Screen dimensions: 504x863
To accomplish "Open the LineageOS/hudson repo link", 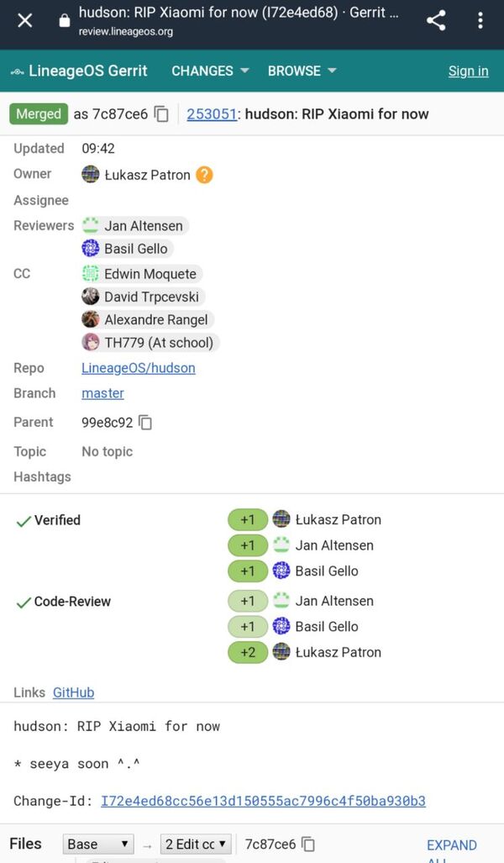I will [138, 368].
